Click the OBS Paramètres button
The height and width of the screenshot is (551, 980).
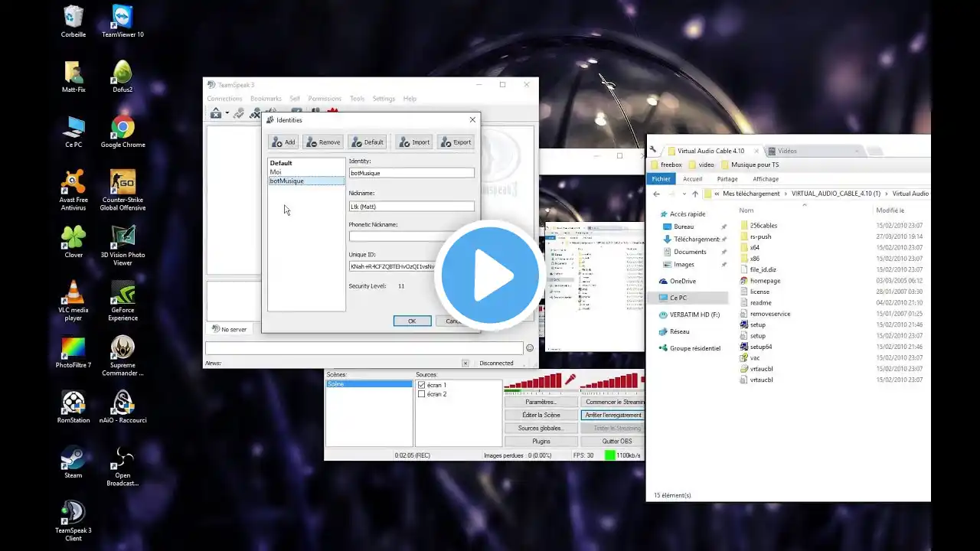coord(541,402)
